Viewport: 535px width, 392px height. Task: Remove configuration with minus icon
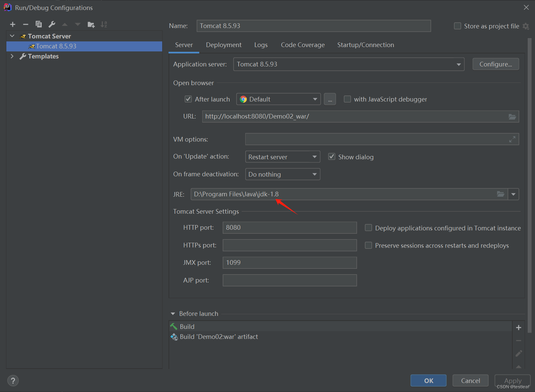pos(26,24)
